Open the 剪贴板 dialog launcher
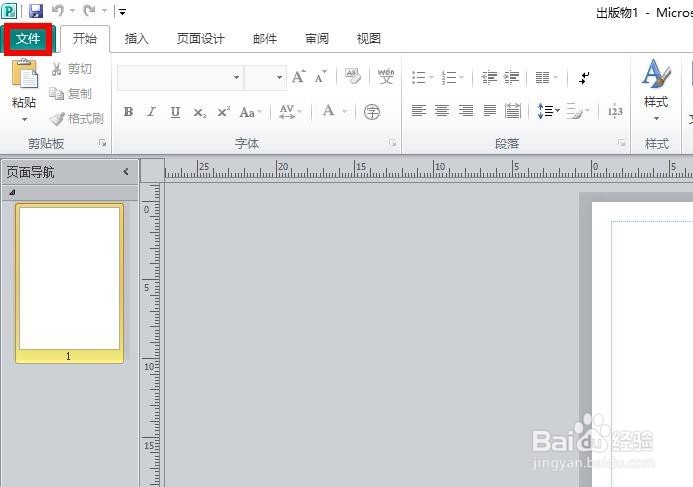The image size is (693, 487). [103, 143]
